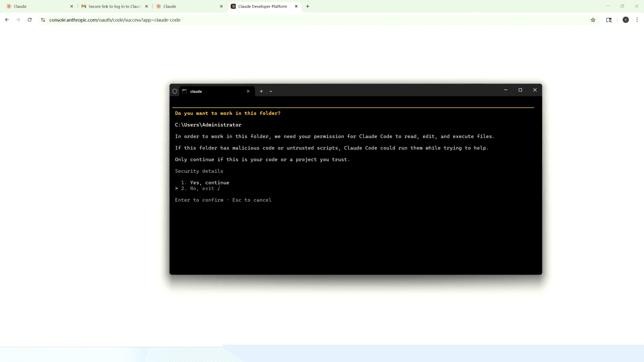Choose option 'No, exit'
This screenshot has width=644, height=362.
point(202,188)
